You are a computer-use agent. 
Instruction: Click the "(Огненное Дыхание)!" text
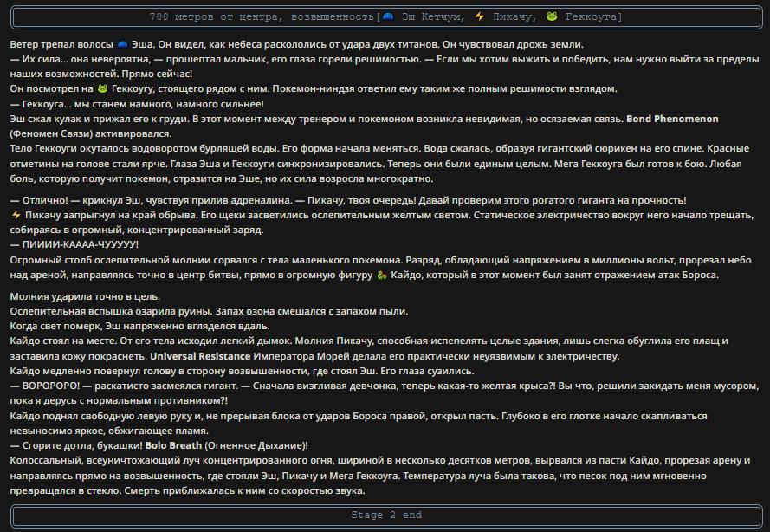click(x=256, y=445)
